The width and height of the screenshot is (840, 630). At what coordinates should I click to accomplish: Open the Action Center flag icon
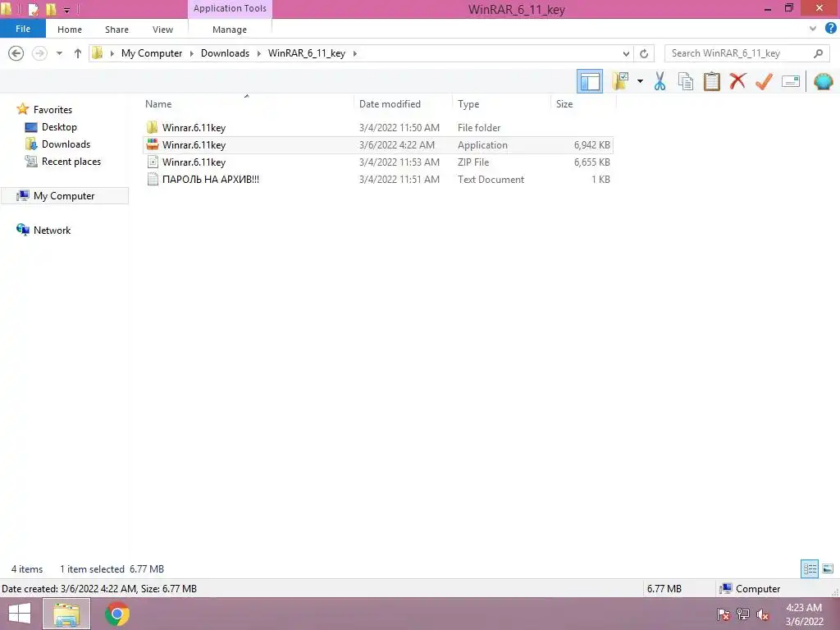coord(724,614)
